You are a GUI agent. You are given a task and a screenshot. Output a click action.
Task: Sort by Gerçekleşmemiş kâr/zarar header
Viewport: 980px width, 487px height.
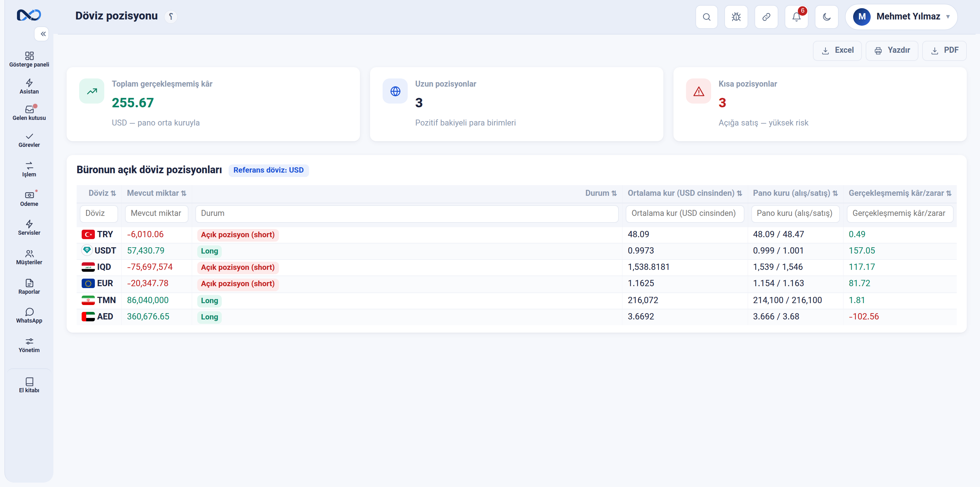[x=900, y=193]
